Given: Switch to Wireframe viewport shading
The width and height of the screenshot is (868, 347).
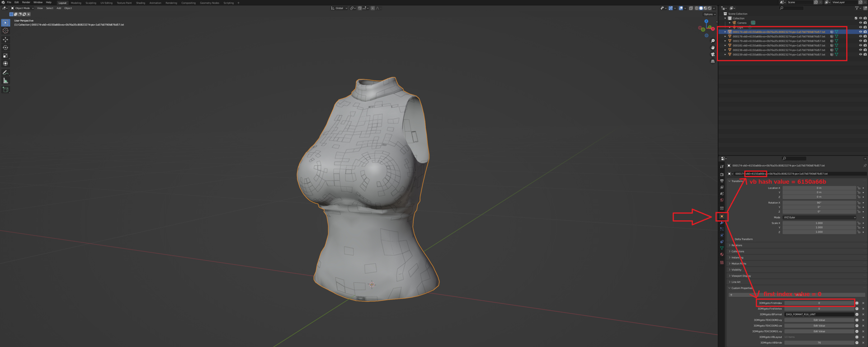Looking at the screenshot, I should click(697, 8).
